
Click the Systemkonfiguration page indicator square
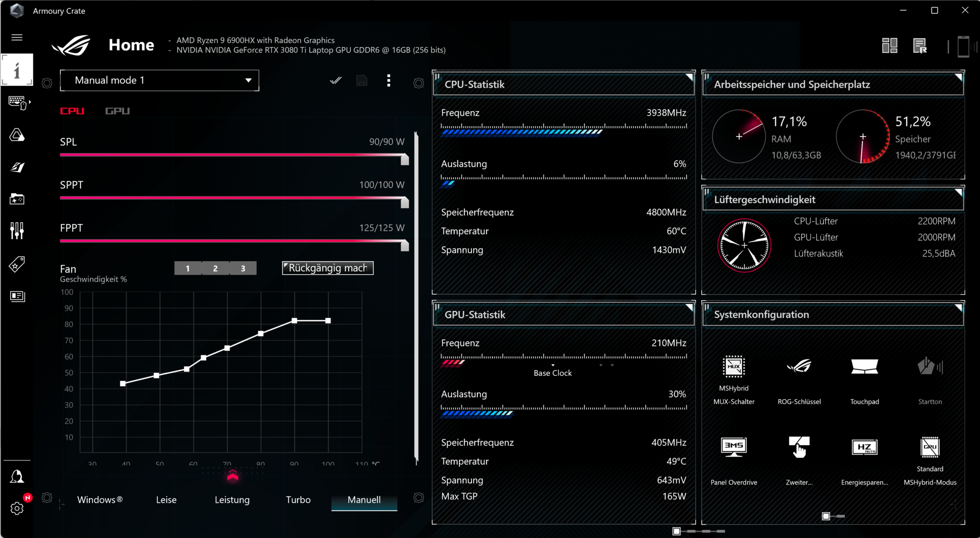point(826,516)
